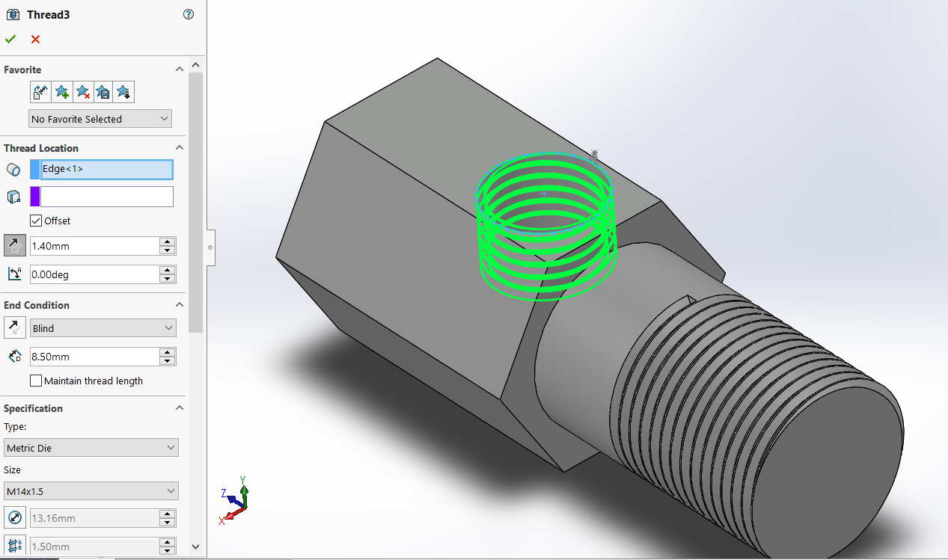The image size is (948, 560).
Task: Collapse the End Condition section
Action: [179, 305]
